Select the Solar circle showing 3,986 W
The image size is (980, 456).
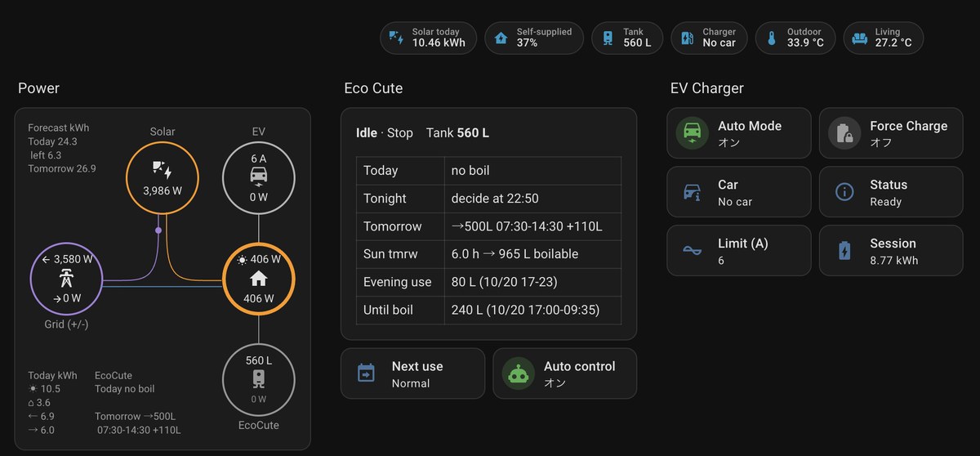pyautogui.click(x=163, y=177)
